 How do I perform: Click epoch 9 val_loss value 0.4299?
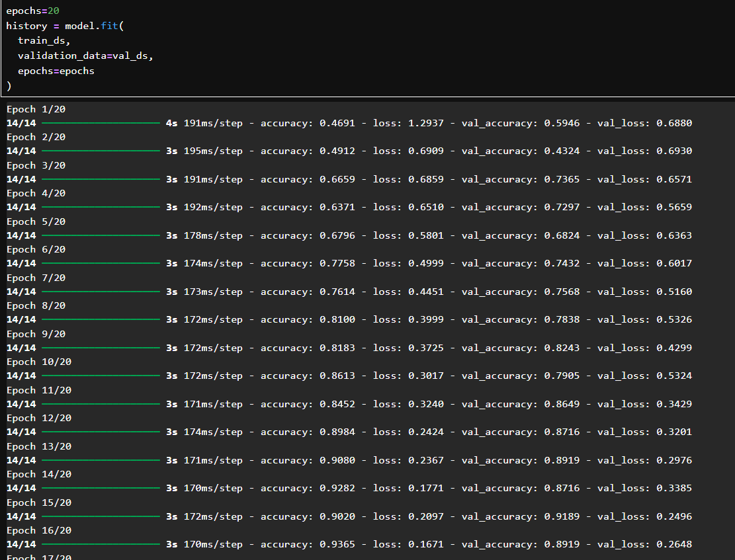point(674,348)
